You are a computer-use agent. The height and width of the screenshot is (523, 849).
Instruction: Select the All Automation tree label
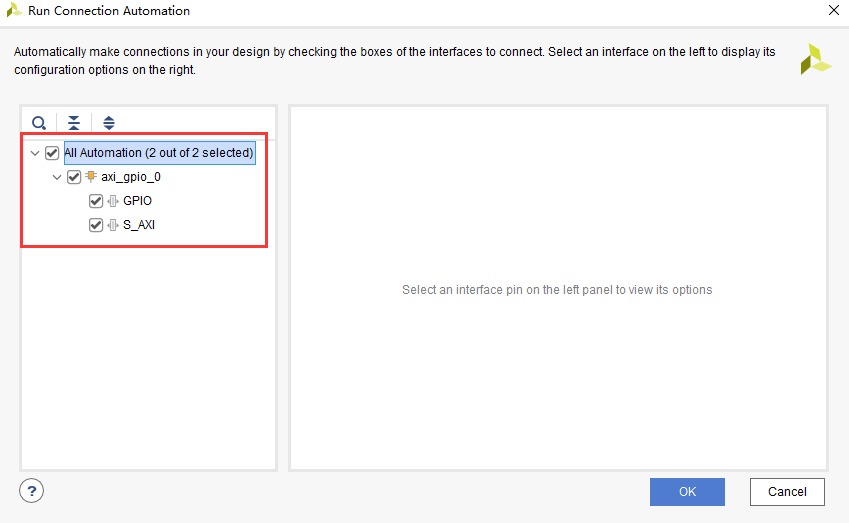click(159, 153)
